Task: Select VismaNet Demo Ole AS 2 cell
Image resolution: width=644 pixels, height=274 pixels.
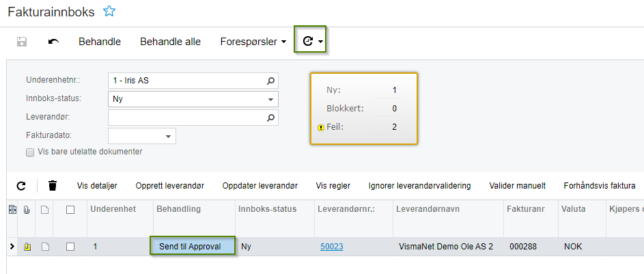Action: pyautogui.click(x=446, y=247)
